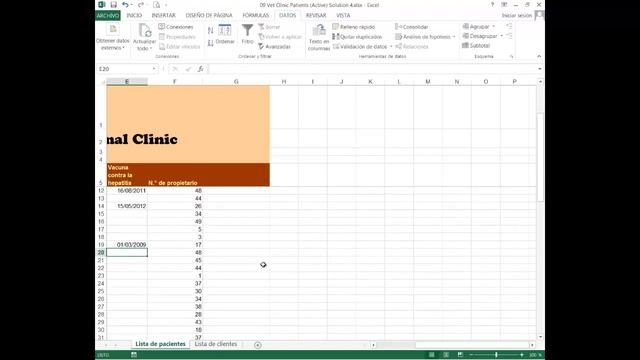Sort ascending A to Z icon

coord(210,31)
